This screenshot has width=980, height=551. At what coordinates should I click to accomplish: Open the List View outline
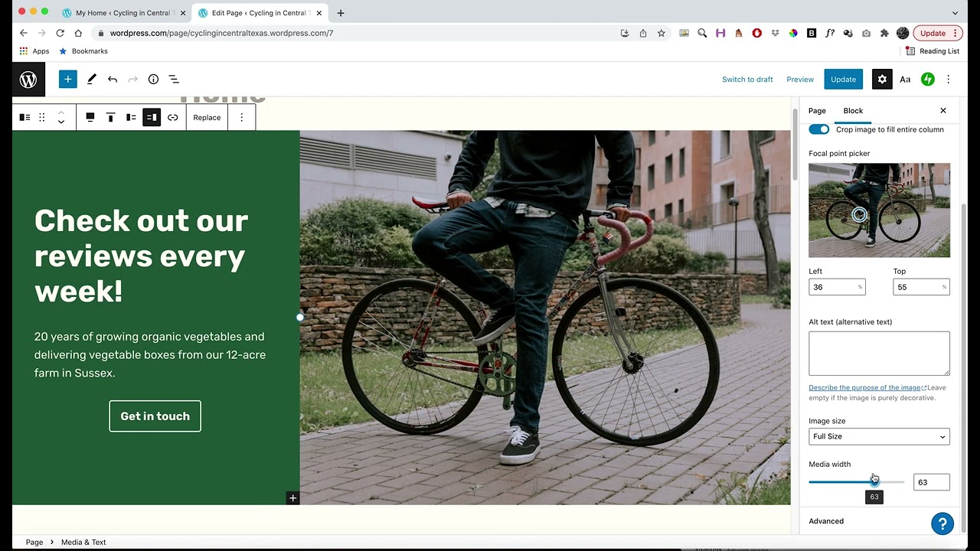pyautogui.click(x=174, y=80)
